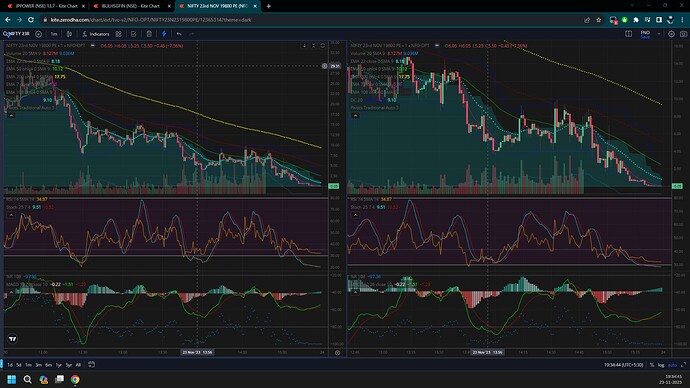This screenshot has height=388, width=690.
Task: Select the 6m date range
Action: [48, 365]
